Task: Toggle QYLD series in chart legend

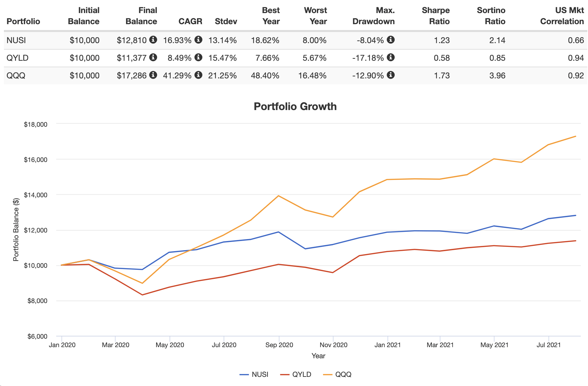Action: 296,375
